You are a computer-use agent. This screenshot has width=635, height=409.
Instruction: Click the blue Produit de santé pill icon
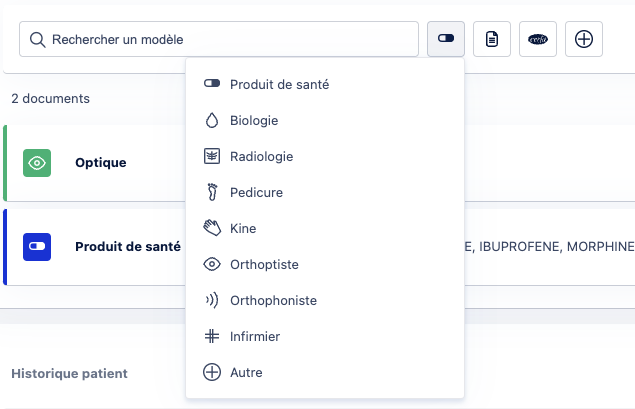pos(37,247)
